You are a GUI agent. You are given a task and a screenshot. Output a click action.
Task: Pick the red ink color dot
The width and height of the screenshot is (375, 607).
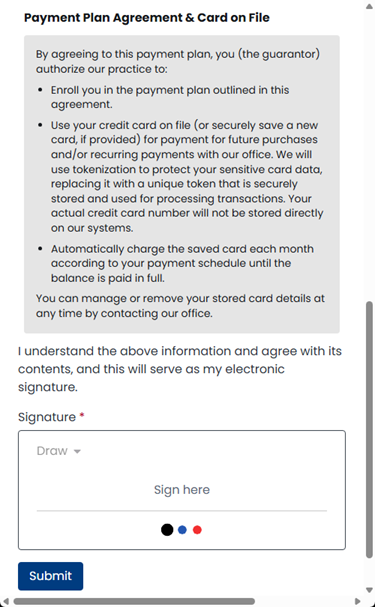click(x=197, y=530)
